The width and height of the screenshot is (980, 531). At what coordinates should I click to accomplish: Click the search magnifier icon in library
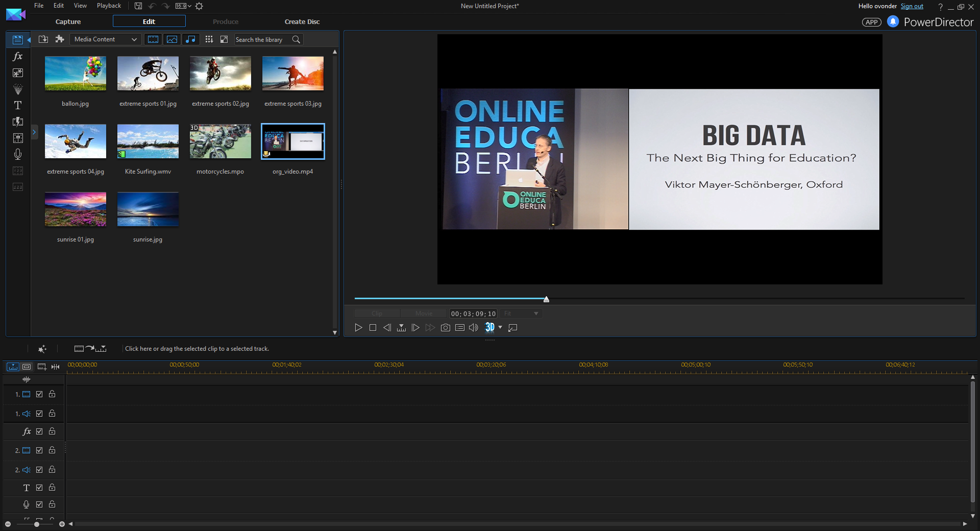click(296, 39)
